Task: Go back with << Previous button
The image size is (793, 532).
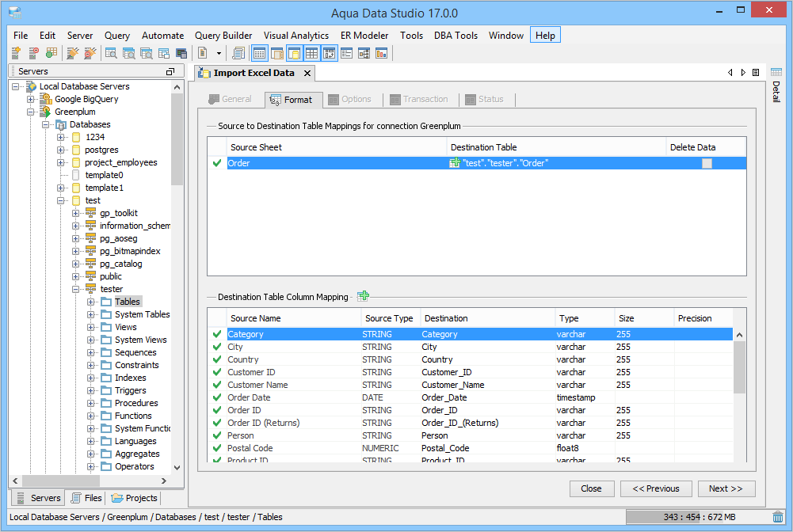Action: [656, 488]
